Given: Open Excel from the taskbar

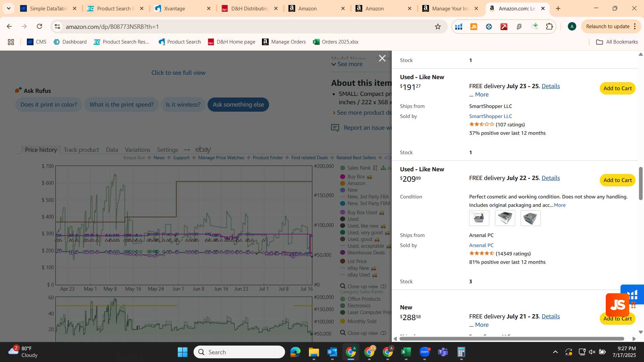Looking at the screenshot, I should (x=406, y=352).
